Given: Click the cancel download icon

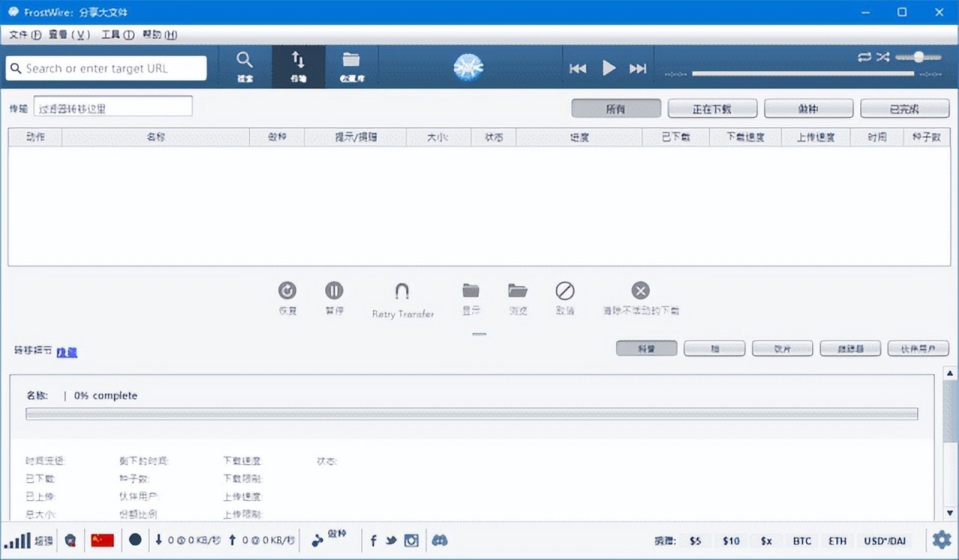Looking at the screenshot, I should tap(565, 290).
